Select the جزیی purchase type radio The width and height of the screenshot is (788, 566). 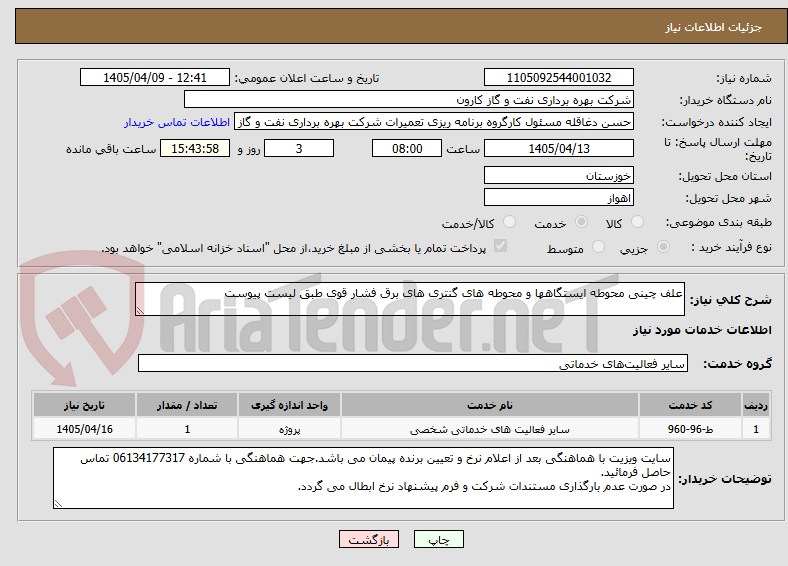663,246
